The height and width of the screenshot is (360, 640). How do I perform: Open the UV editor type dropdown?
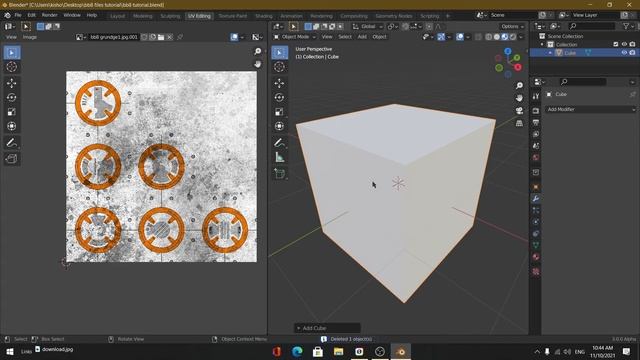pos(9,27)
